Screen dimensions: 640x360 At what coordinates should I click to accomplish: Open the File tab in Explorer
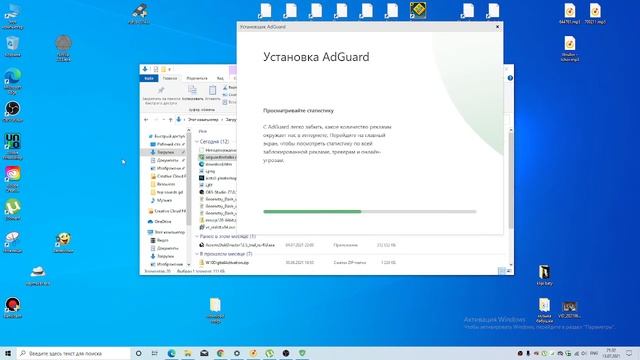click(x=149, y=78)
